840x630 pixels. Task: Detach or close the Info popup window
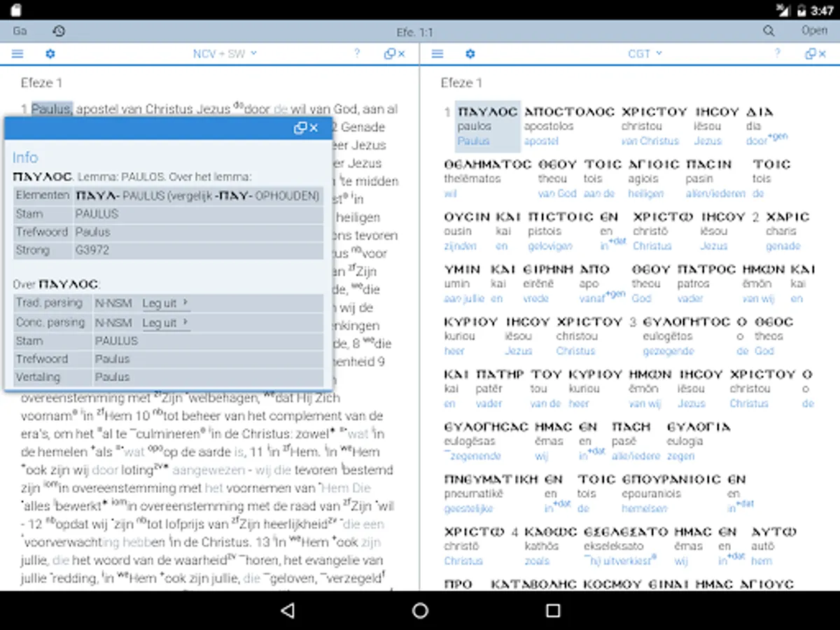click(x=306, y=127)
